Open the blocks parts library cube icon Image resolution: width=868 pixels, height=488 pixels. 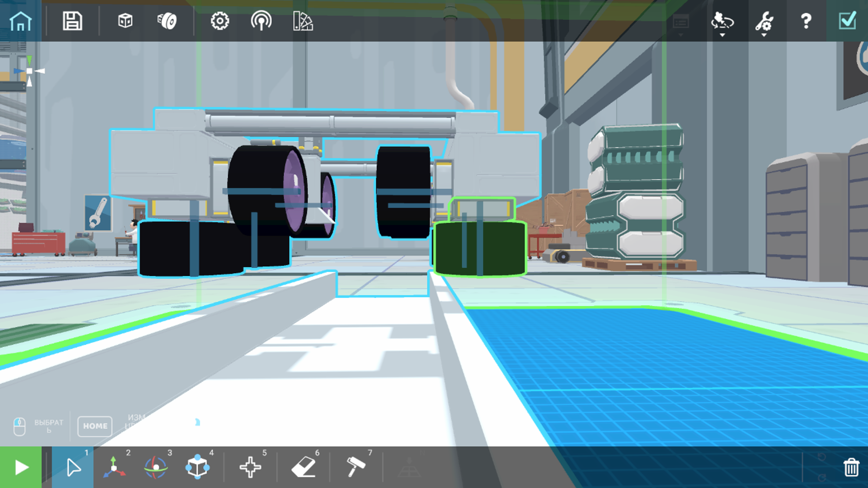point(125,21)
